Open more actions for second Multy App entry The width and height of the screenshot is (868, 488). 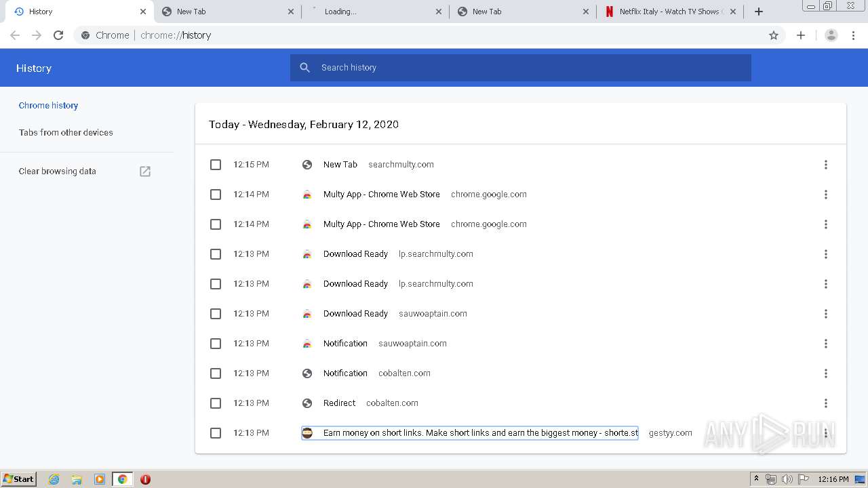826,224
